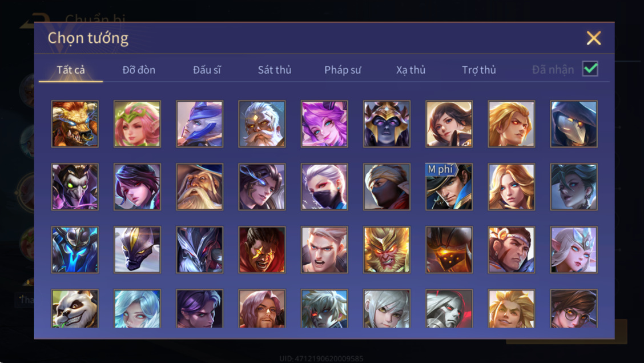Select the horned beast hero portrait
The image size is (644, 363).
(75, 123)
